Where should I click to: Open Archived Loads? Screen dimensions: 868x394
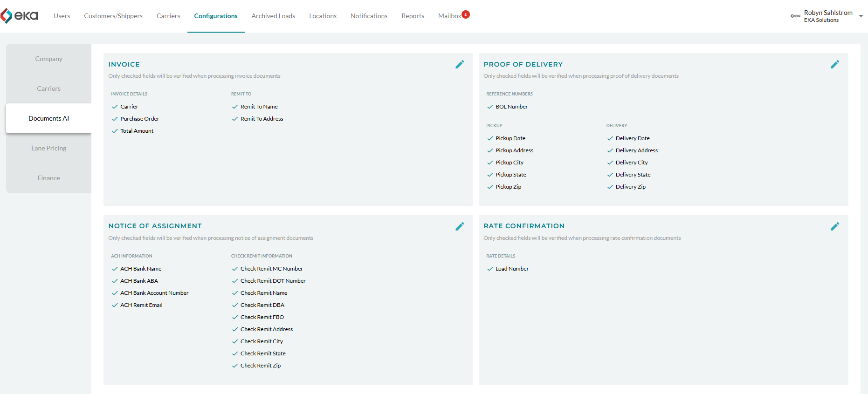pyautogui.click(x=273, y=16)
